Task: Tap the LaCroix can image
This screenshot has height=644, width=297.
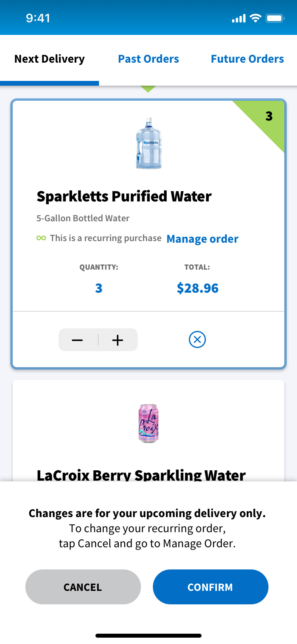Action: (148, 423)
